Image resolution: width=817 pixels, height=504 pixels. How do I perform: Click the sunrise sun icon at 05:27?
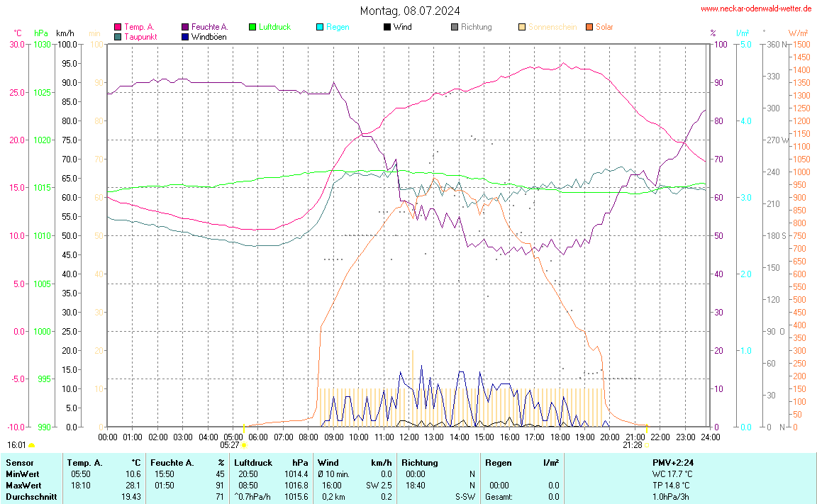click(244, 445)
